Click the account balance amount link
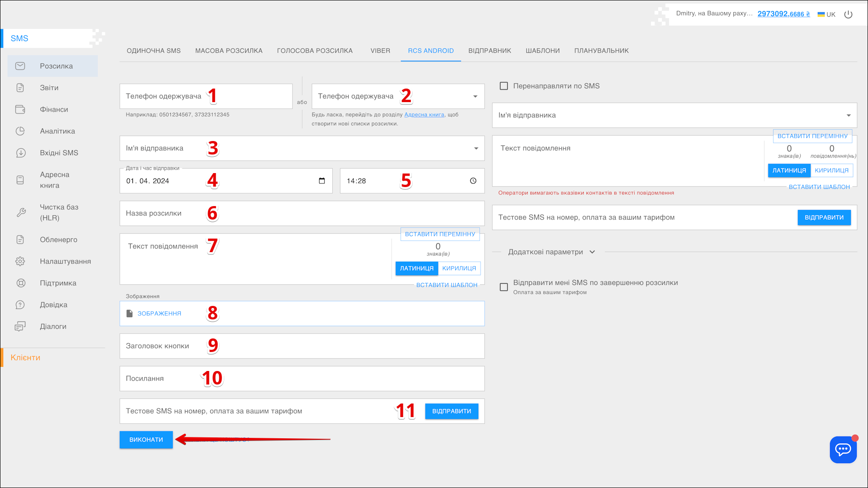This screenshot has height=488, width=868. click(x=783, y=14)
